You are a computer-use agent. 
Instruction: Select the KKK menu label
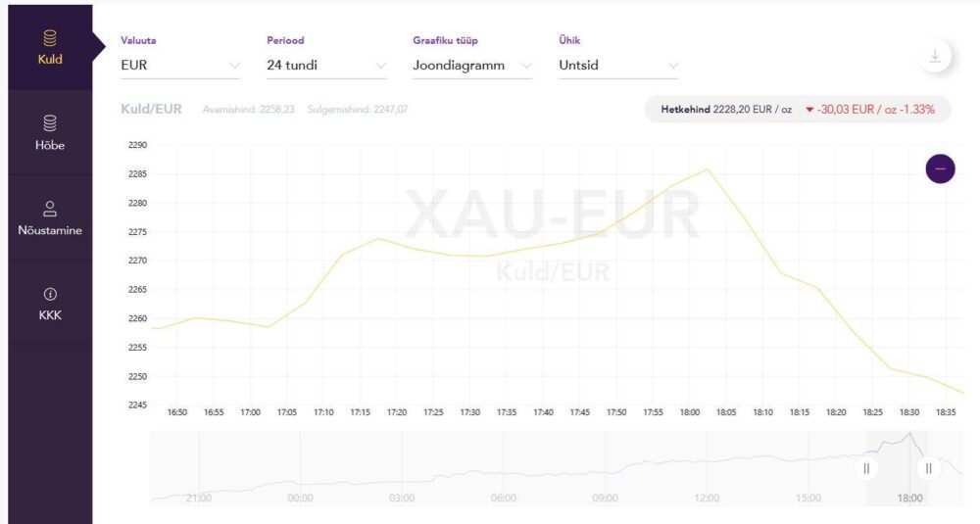50,315
